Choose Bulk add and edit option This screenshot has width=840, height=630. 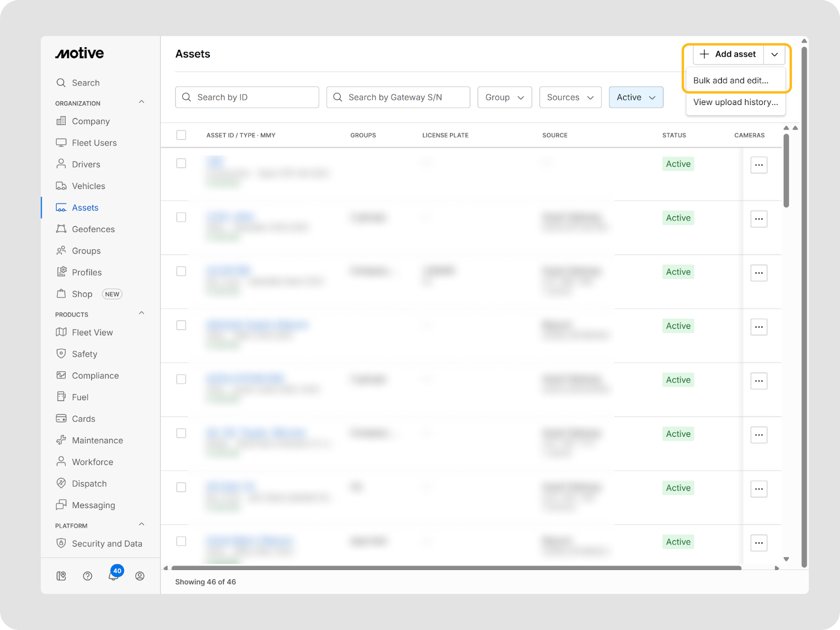point(730,80)
